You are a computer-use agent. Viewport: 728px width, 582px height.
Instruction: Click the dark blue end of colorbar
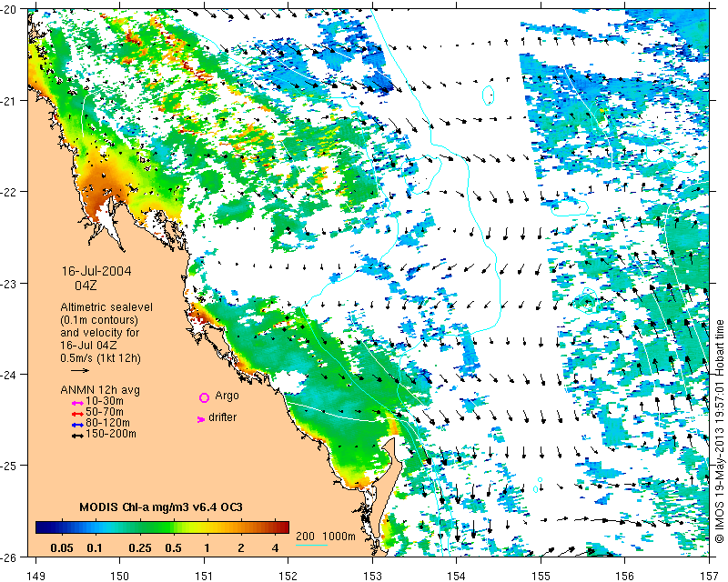point(40,527)
